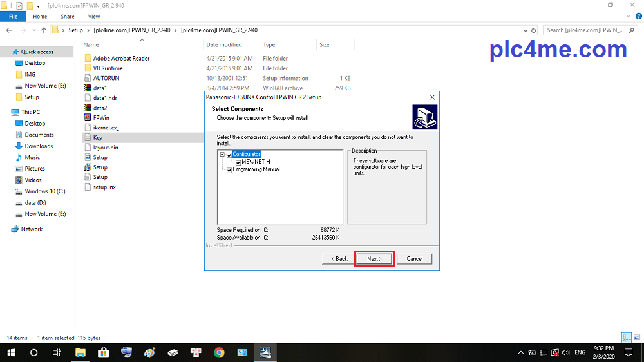
Task: Open the File menu
Action: (13, 17)
